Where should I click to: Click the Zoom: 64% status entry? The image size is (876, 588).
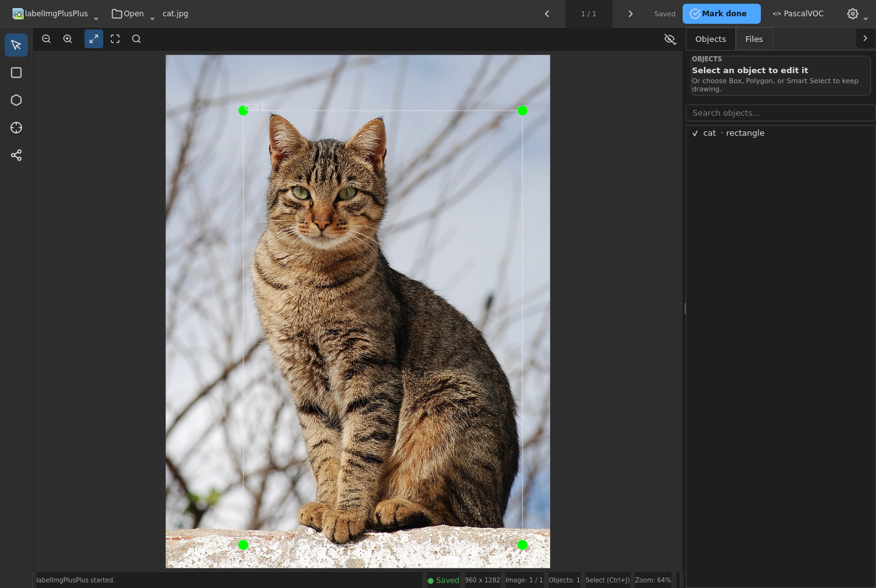[653, 580]
